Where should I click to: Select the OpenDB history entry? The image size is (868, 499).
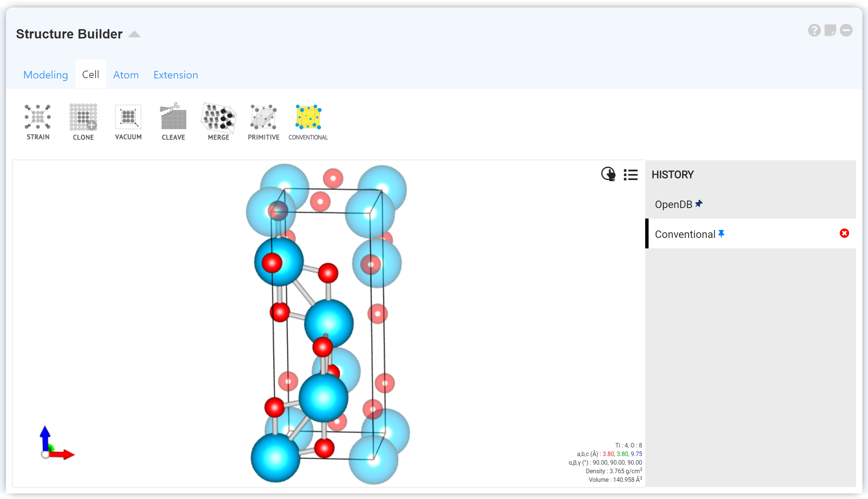(673, 204)
